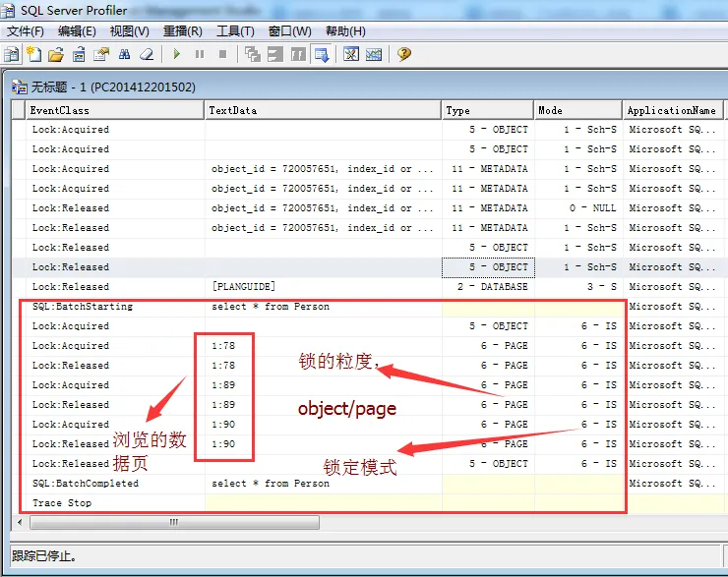Click the Stop trace square button

223,54
